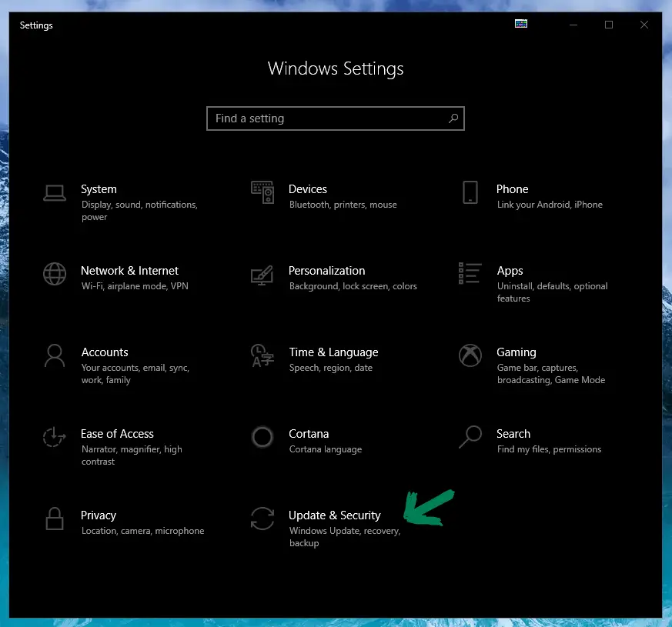Select the Search magnifier category icon

(470, 437)
